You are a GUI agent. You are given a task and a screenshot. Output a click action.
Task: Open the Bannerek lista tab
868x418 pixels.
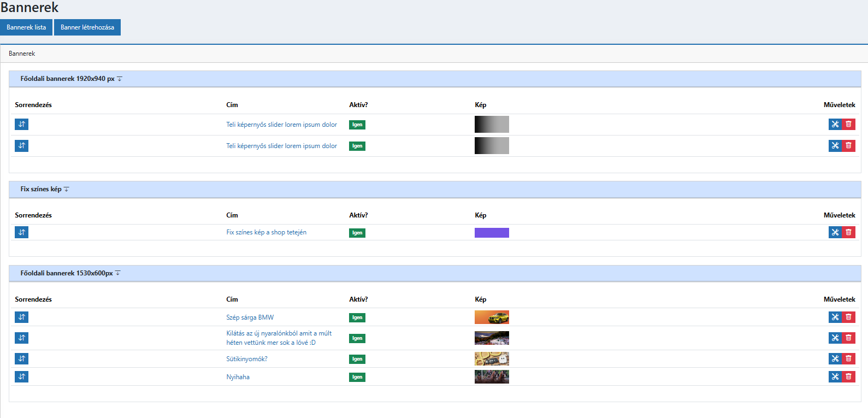click(x=26, y=27)
